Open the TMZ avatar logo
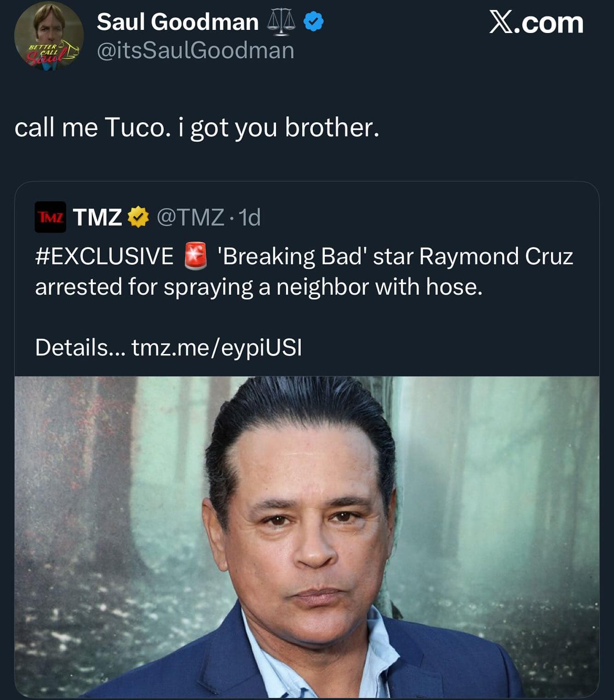614x700 pixels. (x=50, y=217)
